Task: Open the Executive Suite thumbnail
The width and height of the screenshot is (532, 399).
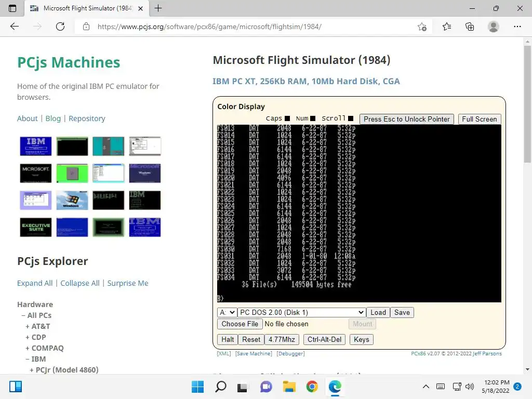Action: 36,227
